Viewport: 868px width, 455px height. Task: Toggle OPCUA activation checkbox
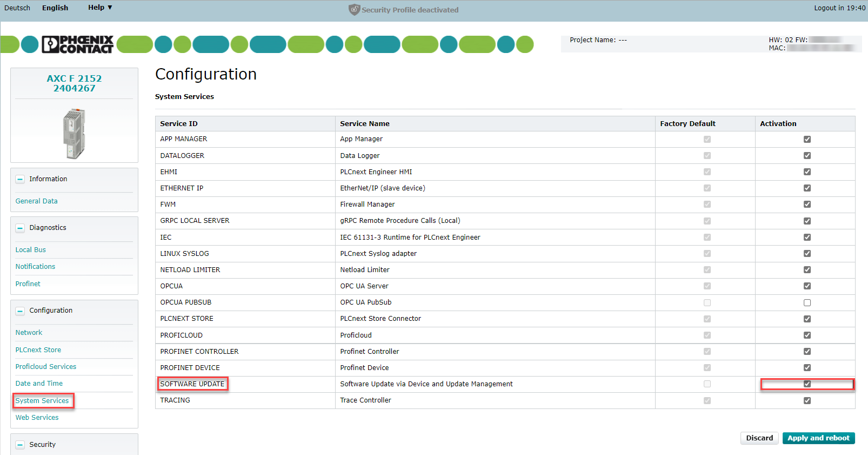pos(807,286)
